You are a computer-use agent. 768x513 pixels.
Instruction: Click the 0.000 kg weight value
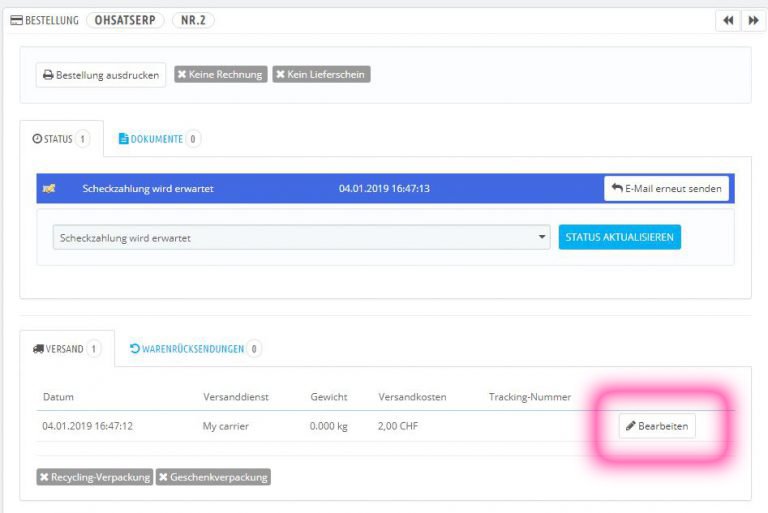[x=329, y=426]
